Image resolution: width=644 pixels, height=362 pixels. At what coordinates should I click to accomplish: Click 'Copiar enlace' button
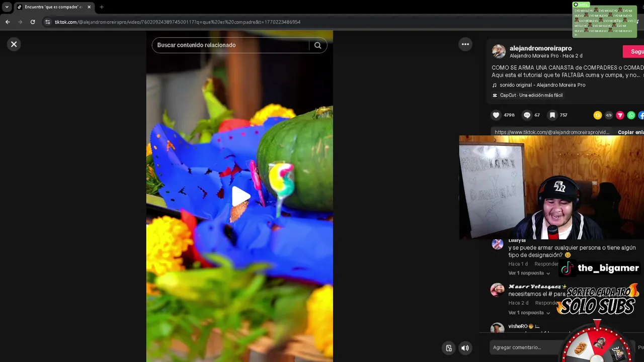630,132
